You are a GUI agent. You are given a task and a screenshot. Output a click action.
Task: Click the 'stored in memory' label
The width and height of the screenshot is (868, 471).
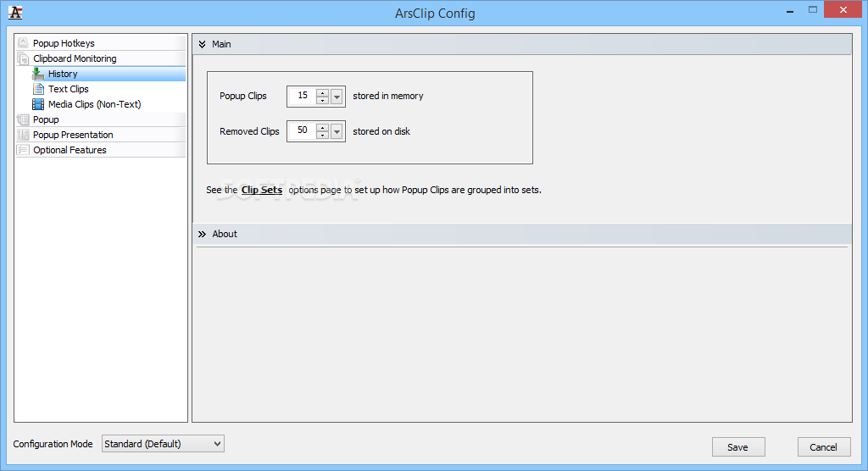click(x=388, y=96)
